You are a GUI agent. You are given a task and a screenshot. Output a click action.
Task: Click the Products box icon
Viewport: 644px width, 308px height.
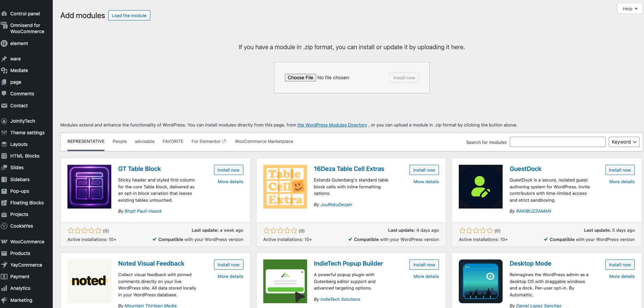pyautogui.click(x=4, y=253)
